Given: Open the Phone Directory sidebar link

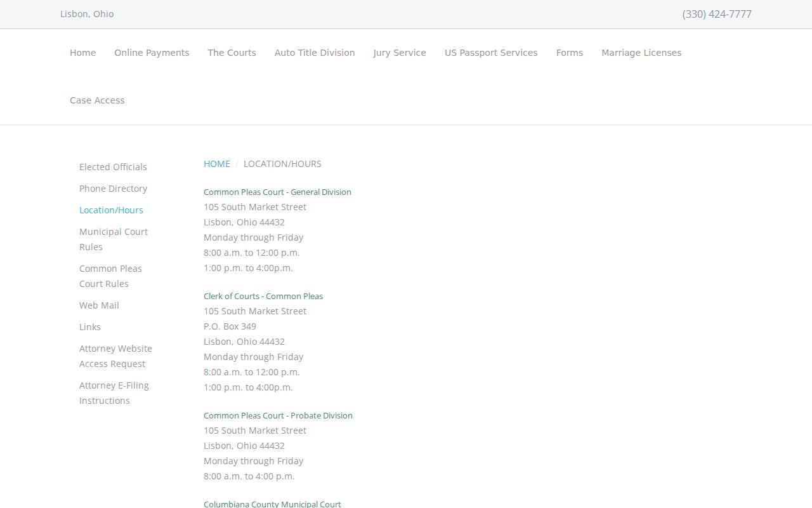Looking at the screenshot, I should pyautogui.click(x=113, y=189).
